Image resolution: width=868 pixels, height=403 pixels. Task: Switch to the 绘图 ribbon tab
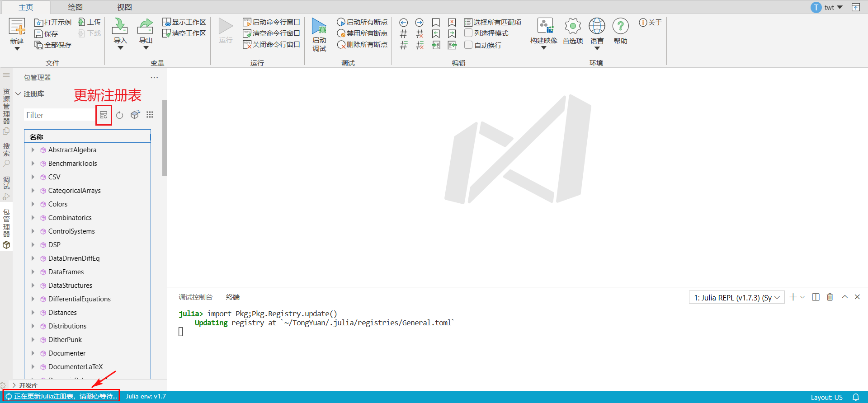pyautogui.click(x=75, y=7)
